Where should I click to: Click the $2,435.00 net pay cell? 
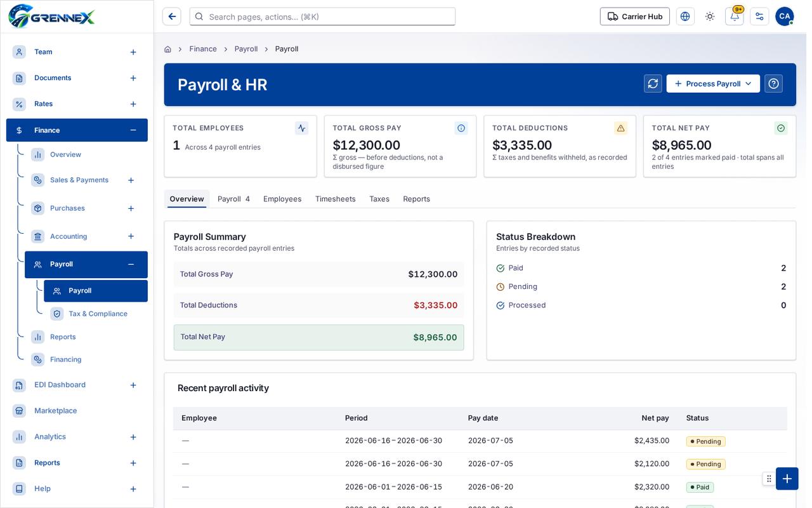click(x=652, y=441)
